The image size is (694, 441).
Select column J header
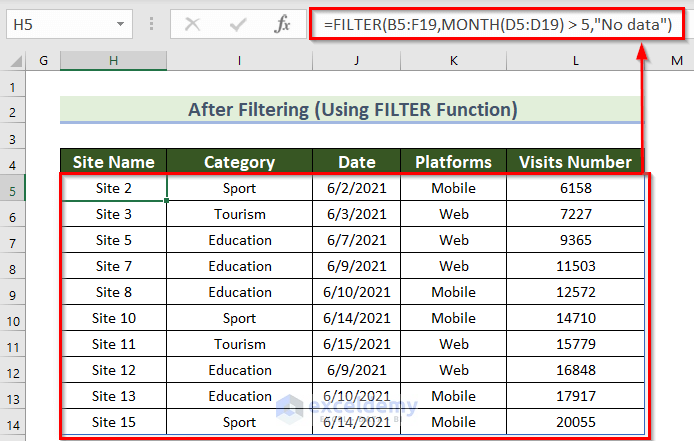tap(356, 62)
